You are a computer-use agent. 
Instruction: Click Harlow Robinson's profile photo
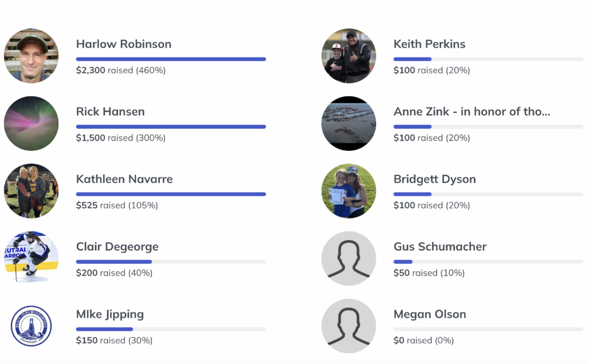pyautogui.click(x=31, y=56)
